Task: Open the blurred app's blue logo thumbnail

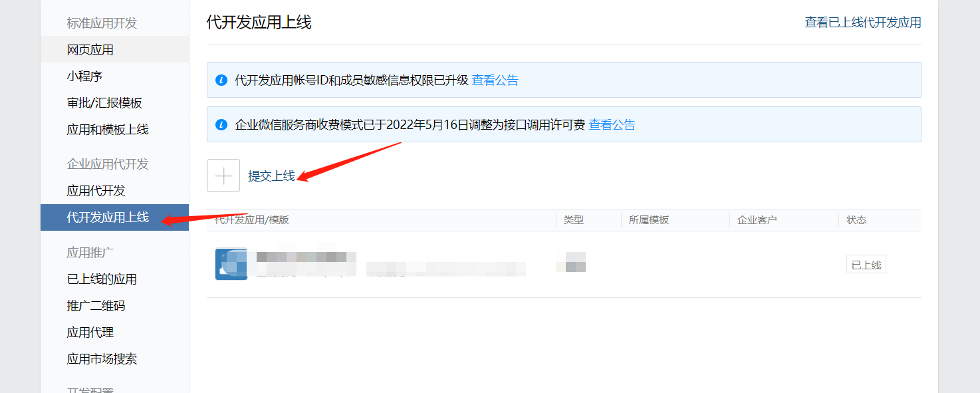Action: tap(231, 264)
